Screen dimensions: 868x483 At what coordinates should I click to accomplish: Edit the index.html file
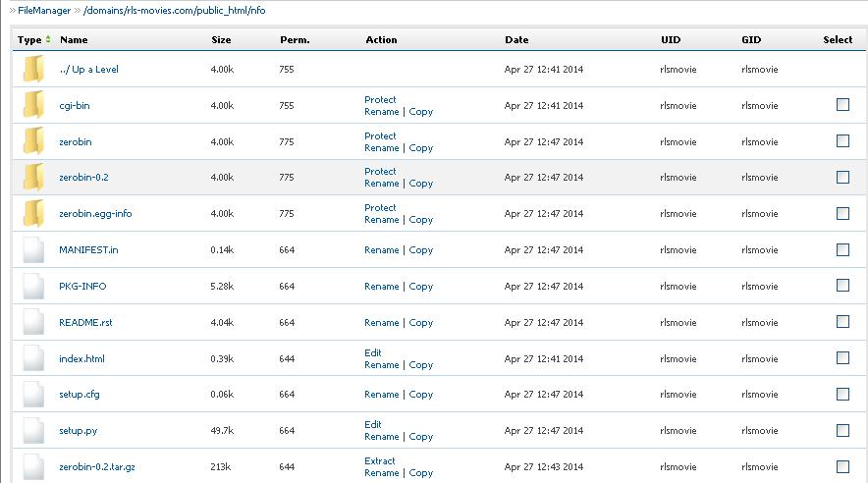373,352
